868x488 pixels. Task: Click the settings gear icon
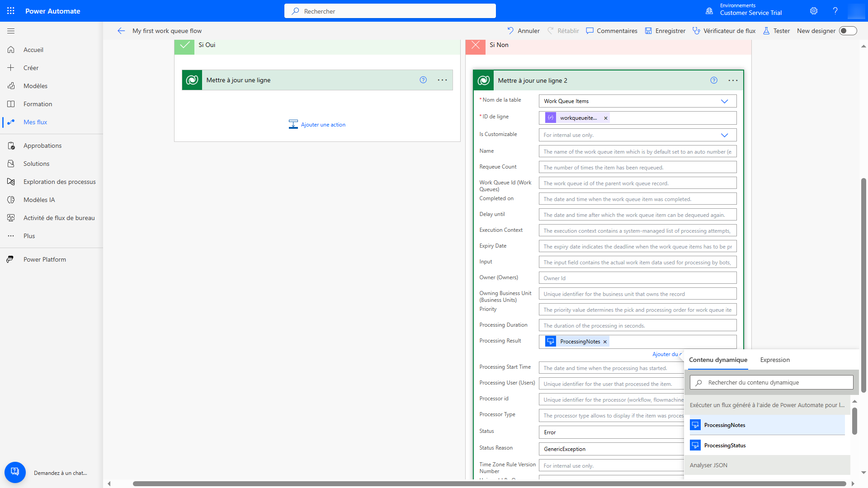(814, 11)
